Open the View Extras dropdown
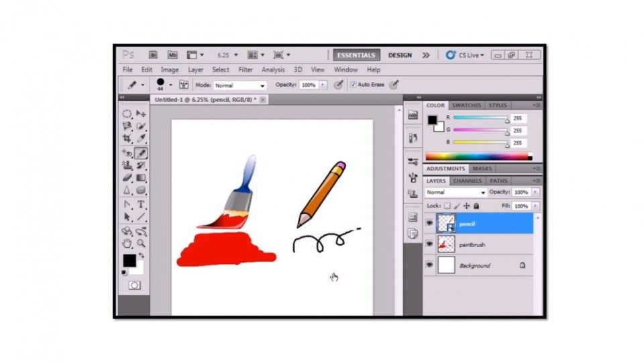Viewport: 644px width, 362px height. tap(195, 54)
